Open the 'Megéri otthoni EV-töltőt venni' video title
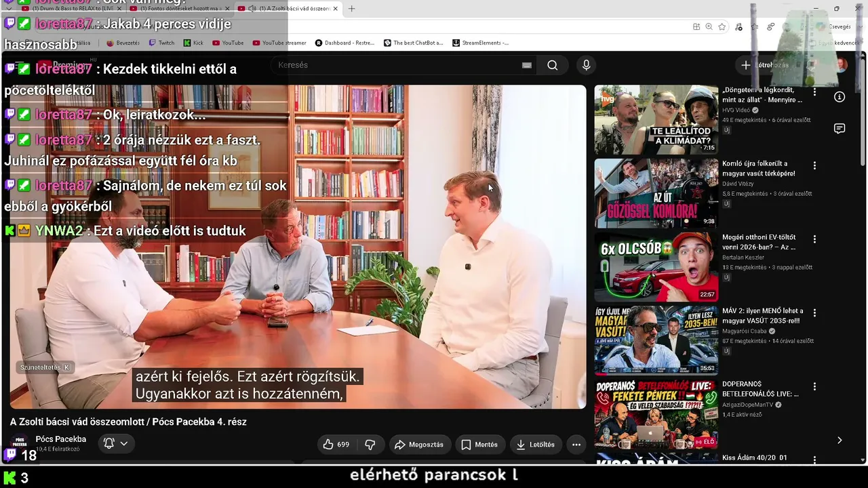This screenshot has height=488, width=868. (759, 242)
